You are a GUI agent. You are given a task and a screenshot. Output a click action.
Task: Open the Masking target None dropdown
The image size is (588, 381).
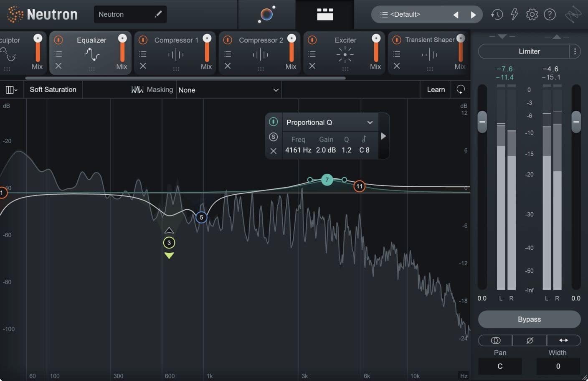(x=229, y=89)
